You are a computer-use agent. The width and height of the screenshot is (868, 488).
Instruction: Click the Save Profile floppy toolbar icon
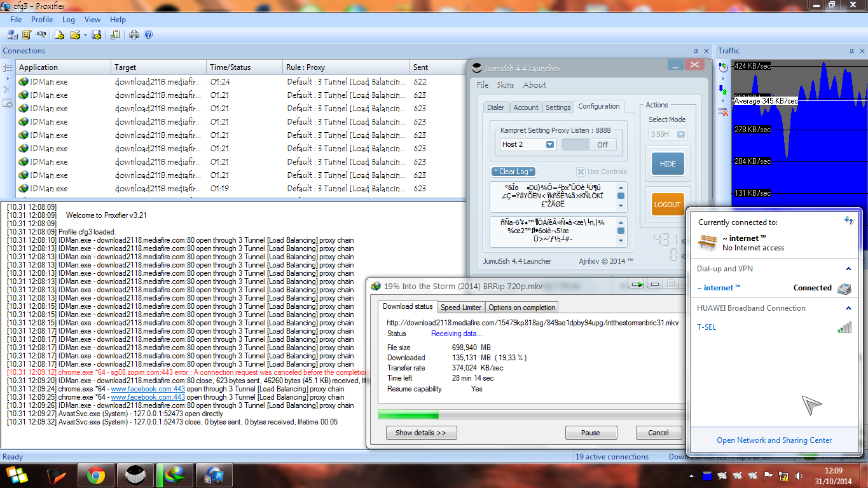[x=96, y=34]
